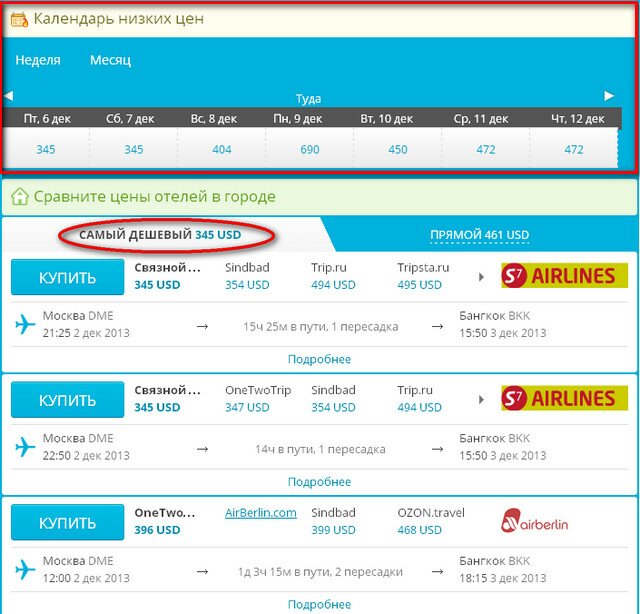Open the AirBerlin.com link
Viewport: 640px width, 614px height.
pos(261,513)
